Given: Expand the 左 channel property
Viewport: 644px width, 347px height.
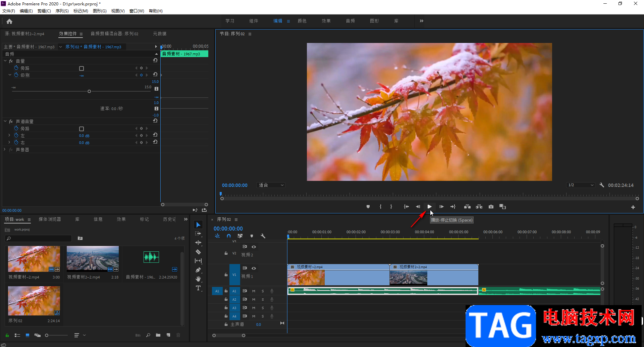Looking at the screenshot, I should 9,136.
